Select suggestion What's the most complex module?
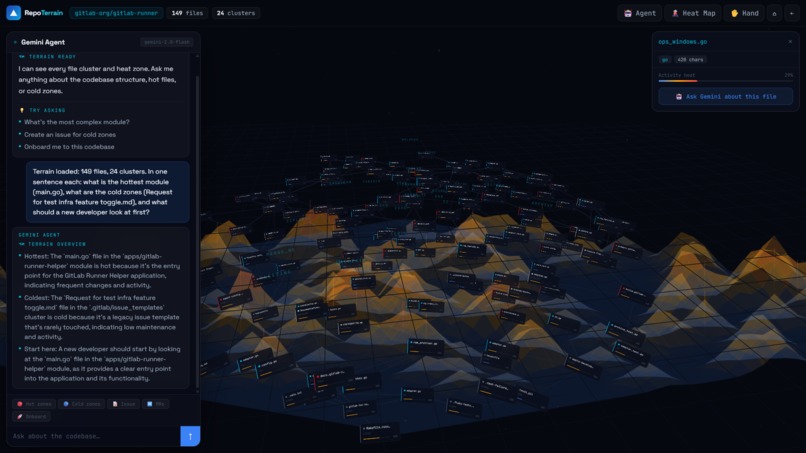The width and height of the screenshot is (806, 453). tap(77, 122)
